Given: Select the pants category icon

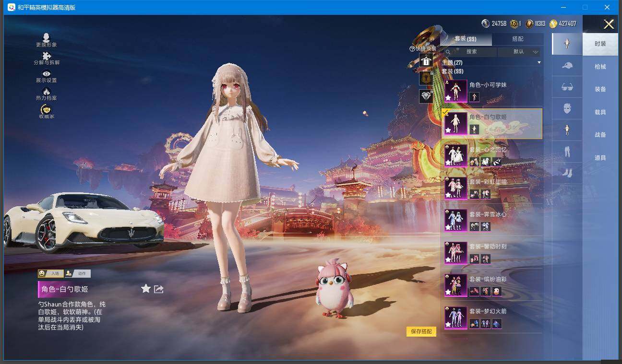Looking at the screenshot, I should point(567,152).
